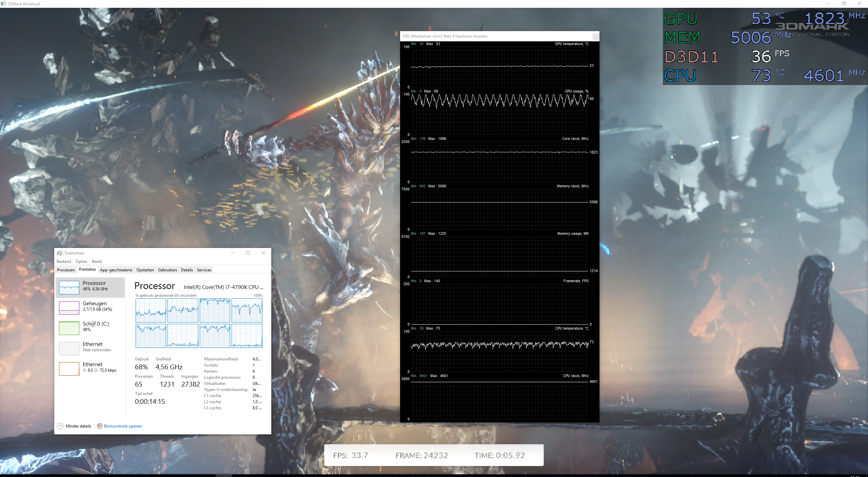Screen dimensions: 868x477
Task: Select the Ethernet Niet verbonden item
Action: coord(90,348)
